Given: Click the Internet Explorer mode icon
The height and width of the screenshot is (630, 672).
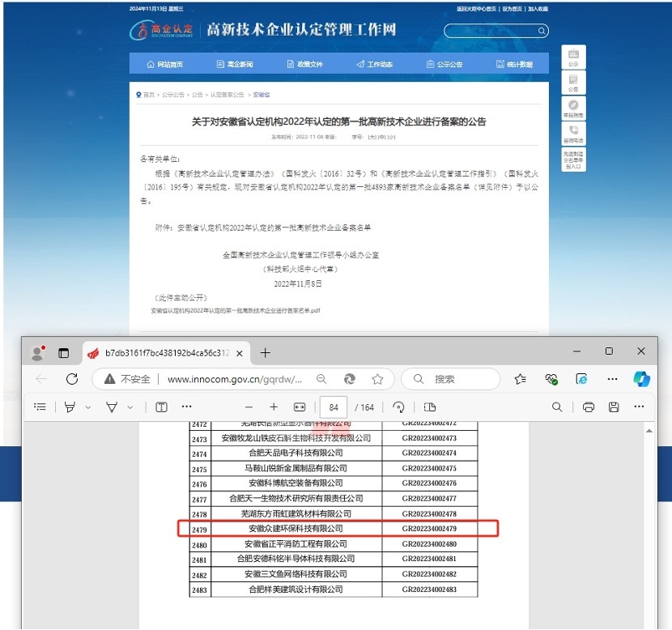Looking at the screenshot, I should (581, 379).
